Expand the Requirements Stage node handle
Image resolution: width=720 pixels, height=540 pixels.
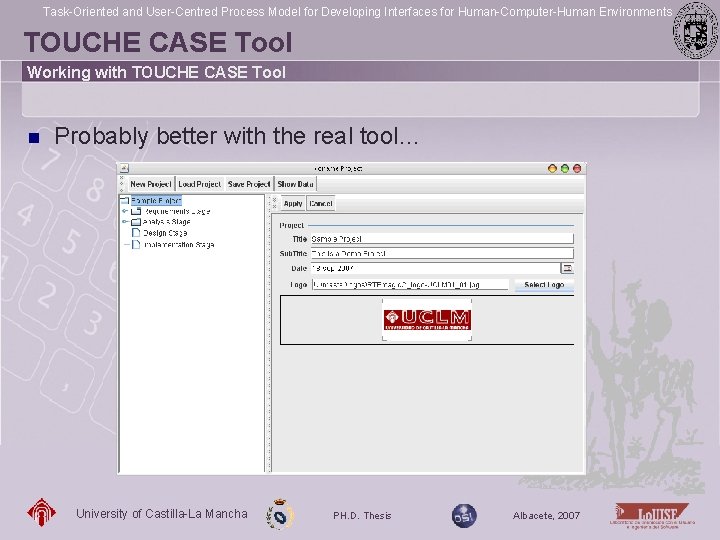click(124, 211)
